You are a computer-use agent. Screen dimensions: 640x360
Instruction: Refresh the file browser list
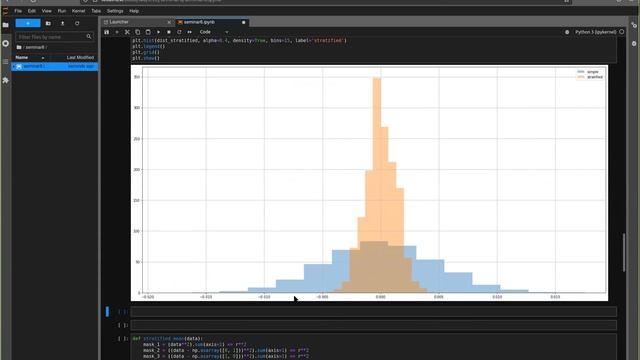(x=77, y=23)
